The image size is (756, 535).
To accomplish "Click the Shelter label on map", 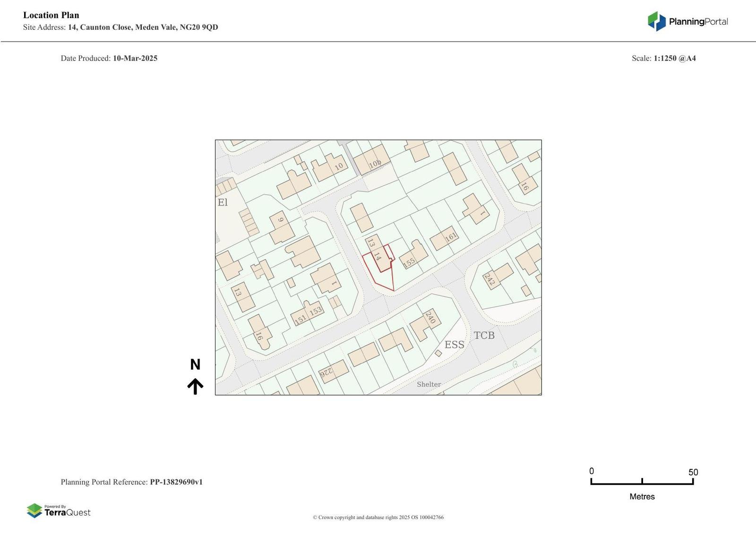I will click(429, 384).
